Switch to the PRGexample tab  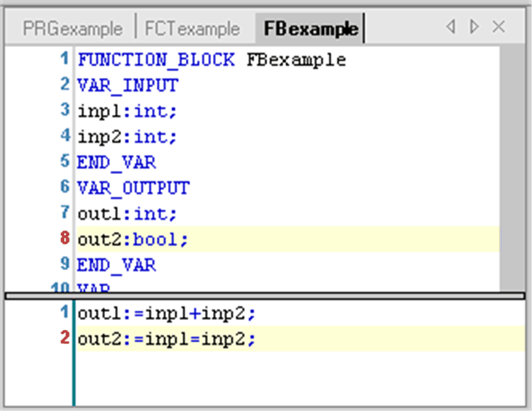pos(72,29)
